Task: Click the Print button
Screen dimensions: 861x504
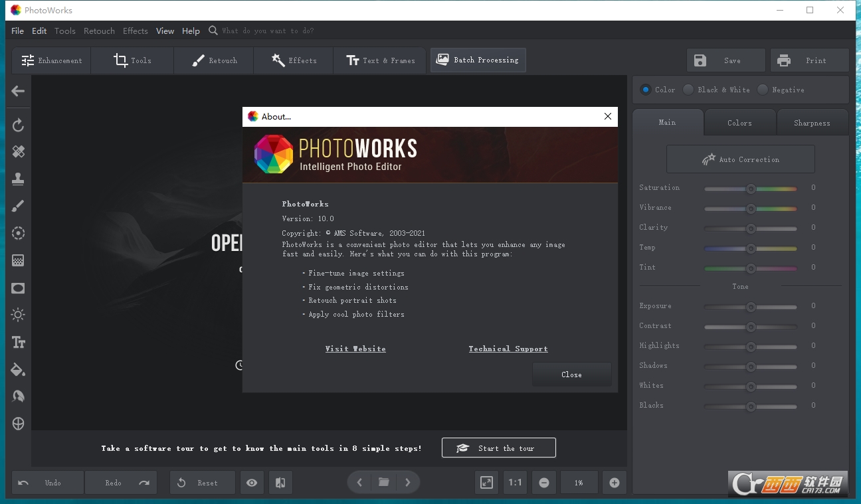Action: (x=809, y=60)
